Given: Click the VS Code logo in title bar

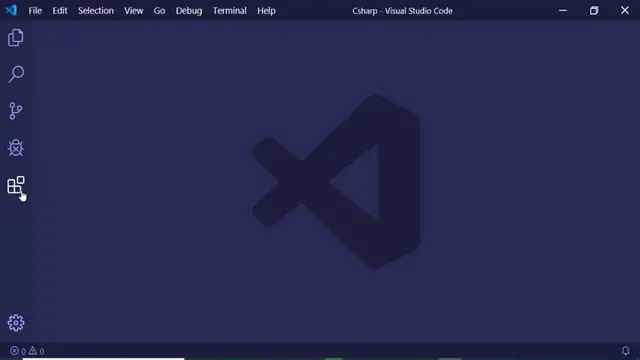Looking at the screenshot, I should click(11, 10).
